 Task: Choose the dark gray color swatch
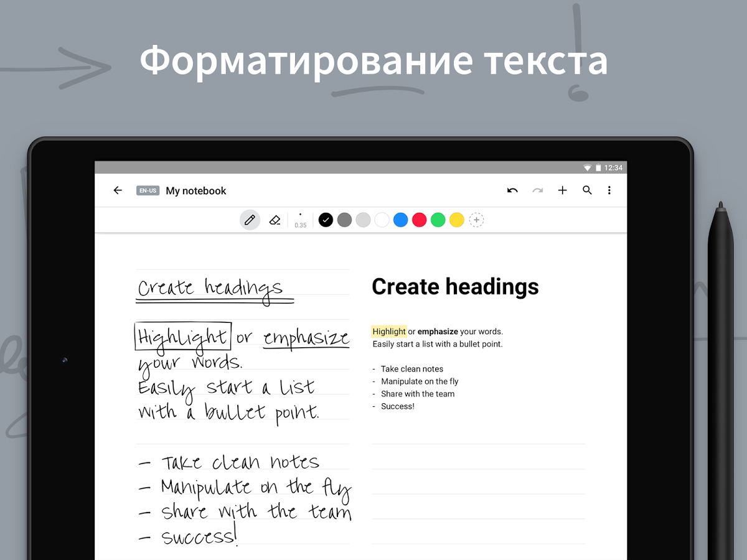[x=344, y=220]
